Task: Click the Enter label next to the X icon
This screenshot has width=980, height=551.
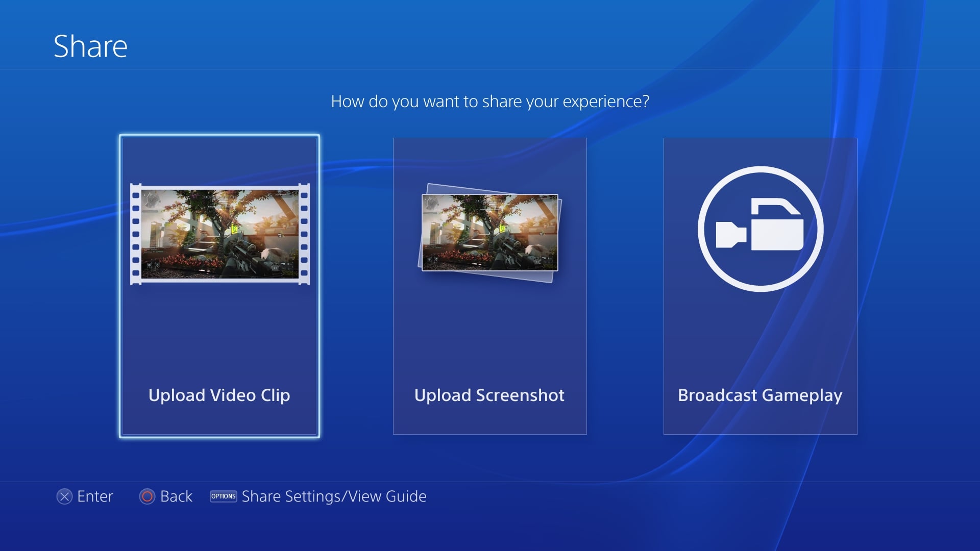Action: click(x=95, y=496)
